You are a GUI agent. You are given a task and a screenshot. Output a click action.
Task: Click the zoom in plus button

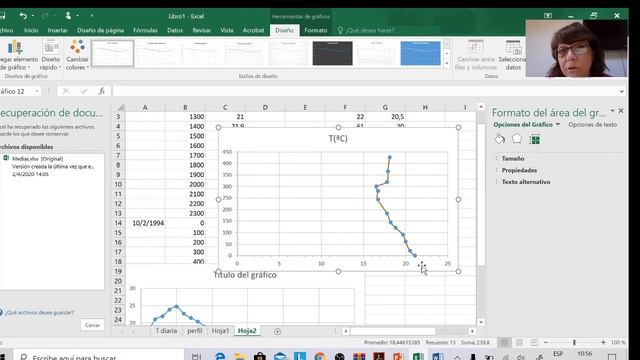pos(603,342)
